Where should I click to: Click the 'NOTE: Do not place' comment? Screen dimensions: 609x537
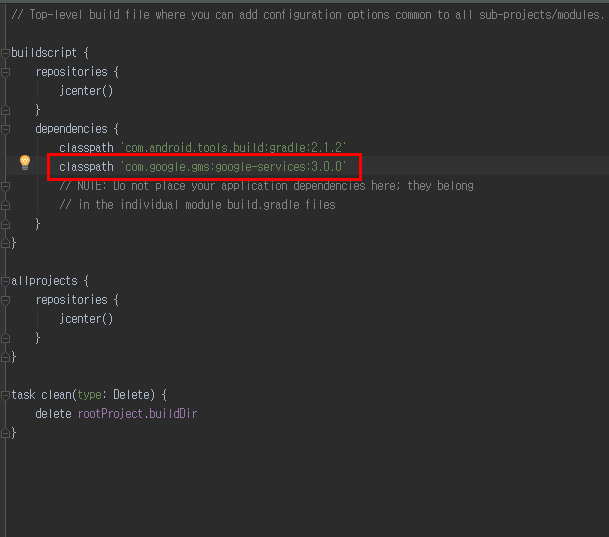(266, 186)
